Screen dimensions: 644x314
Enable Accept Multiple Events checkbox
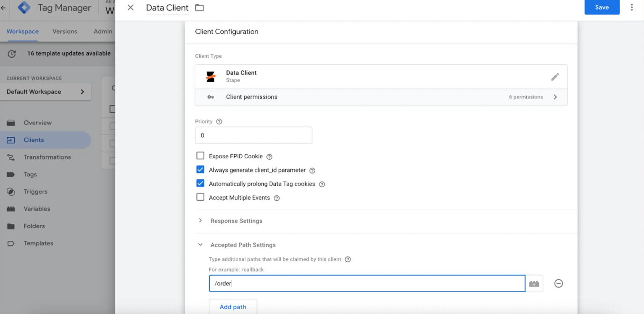point(201,197)
